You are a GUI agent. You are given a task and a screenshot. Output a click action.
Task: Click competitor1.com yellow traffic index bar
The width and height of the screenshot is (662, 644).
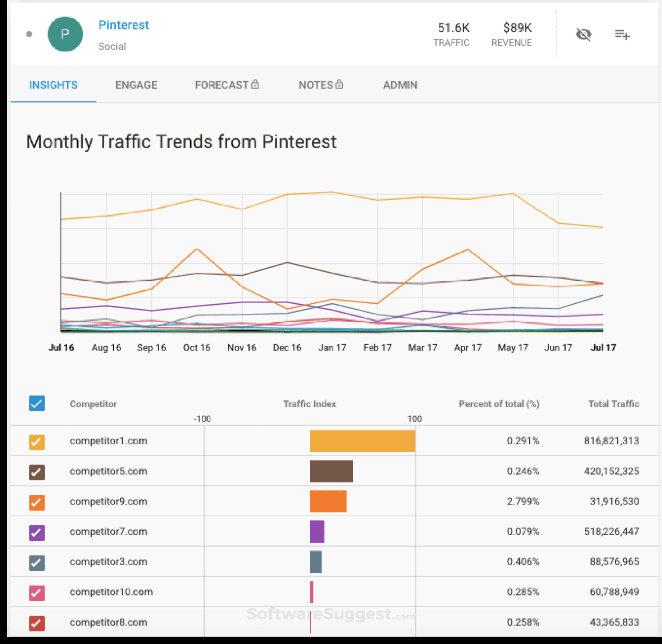[x=362, y=441]
